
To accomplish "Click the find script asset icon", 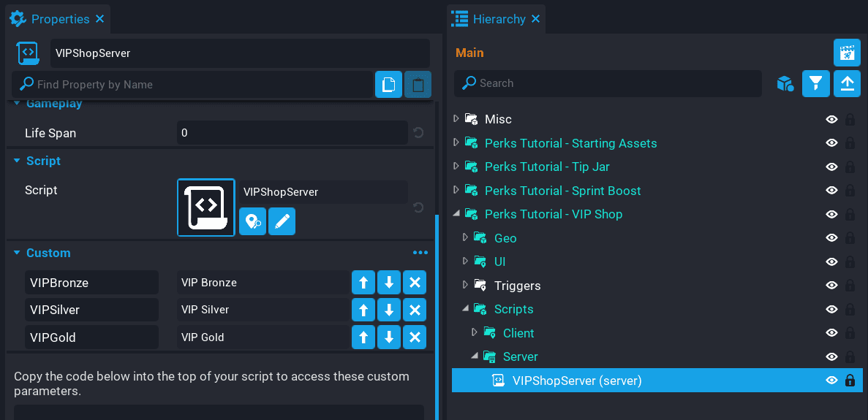I will point(252,221).
